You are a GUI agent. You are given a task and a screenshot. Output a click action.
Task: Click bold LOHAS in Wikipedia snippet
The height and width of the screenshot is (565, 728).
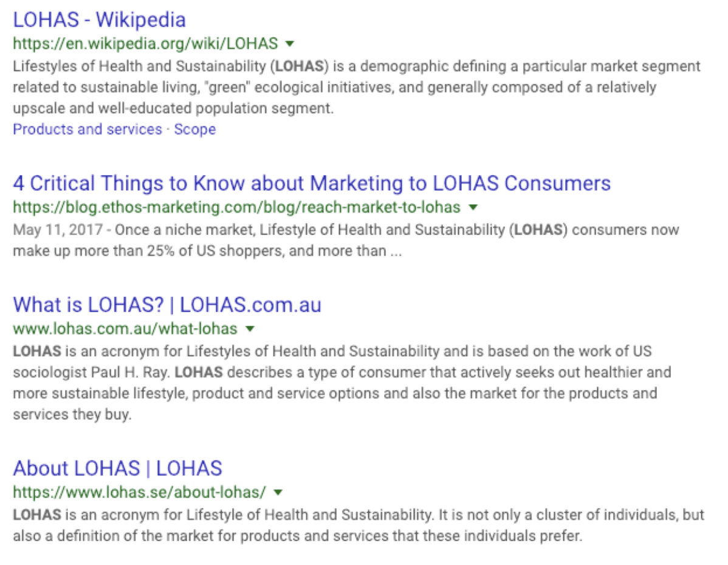[x=300, y=66]
